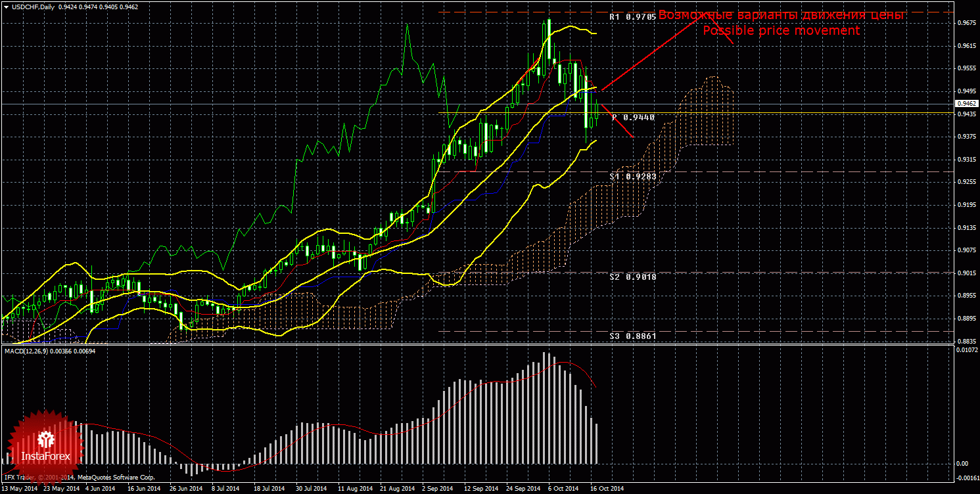980x494 pixels.
Task: Click the 2 Sep 2014 date label
Action: pos(437,489)
